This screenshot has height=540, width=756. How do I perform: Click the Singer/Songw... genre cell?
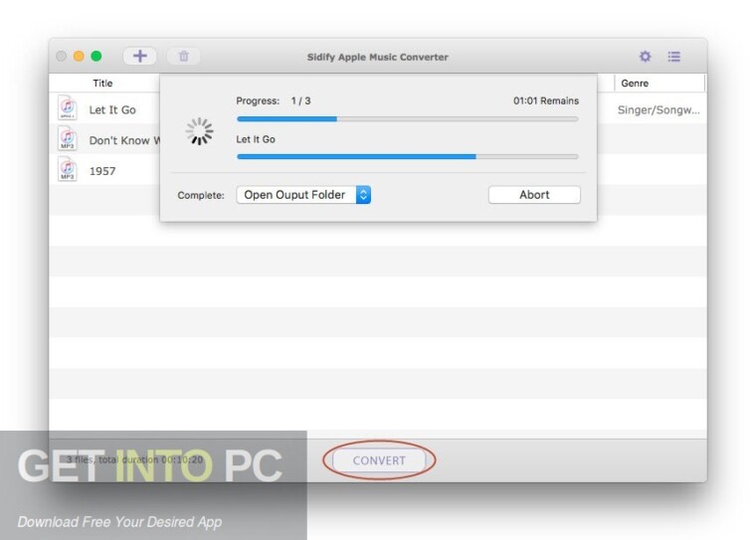[x=659, y=110]
